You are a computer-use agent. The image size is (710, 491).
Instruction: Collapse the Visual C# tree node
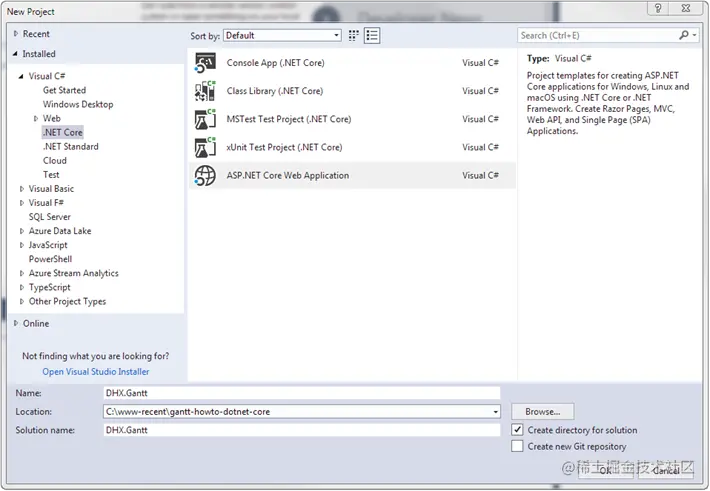click(21, 76)
